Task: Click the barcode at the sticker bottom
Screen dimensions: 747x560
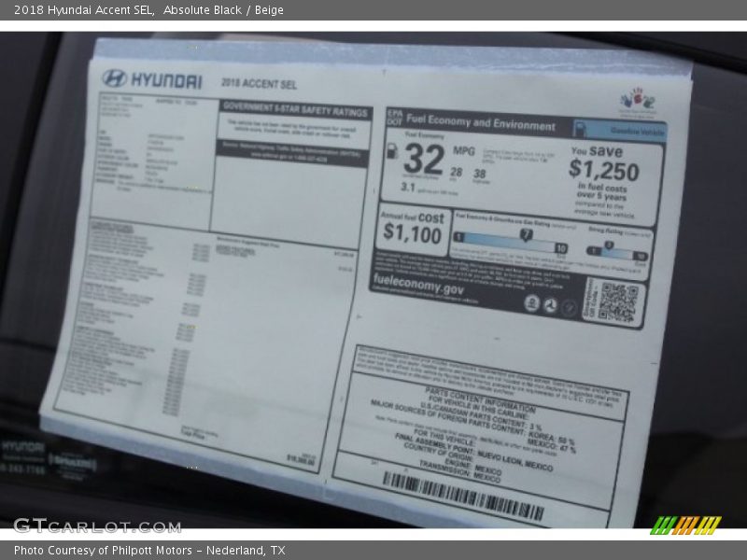Action: (x=462, y=496)
